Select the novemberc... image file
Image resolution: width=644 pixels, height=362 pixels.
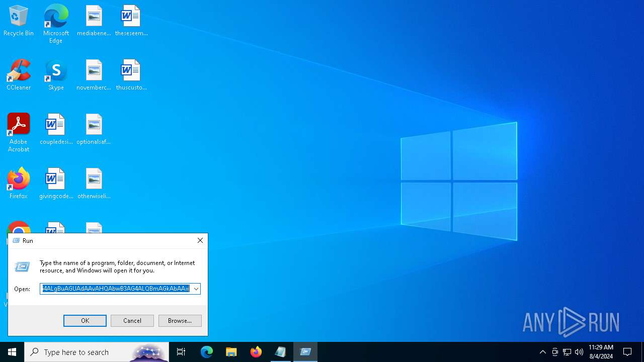coord(94,75)
